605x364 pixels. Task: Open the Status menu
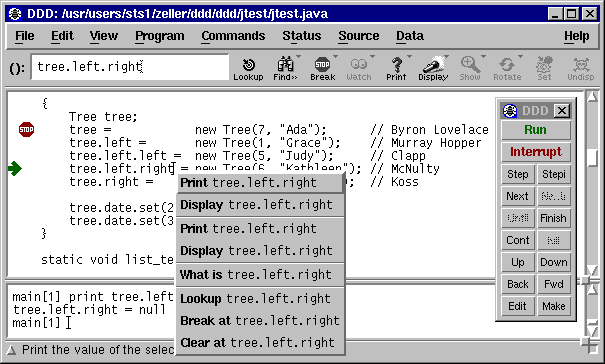point(302,36)
